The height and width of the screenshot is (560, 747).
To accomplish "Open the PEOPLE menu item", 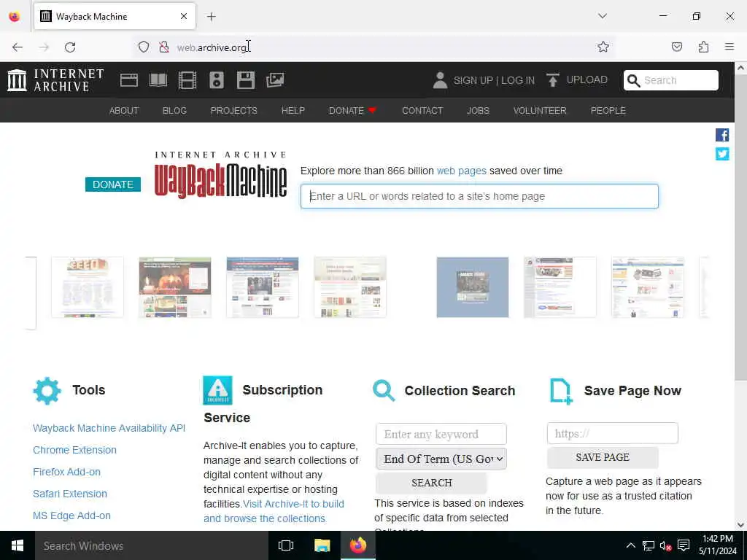I will [608, 111].
